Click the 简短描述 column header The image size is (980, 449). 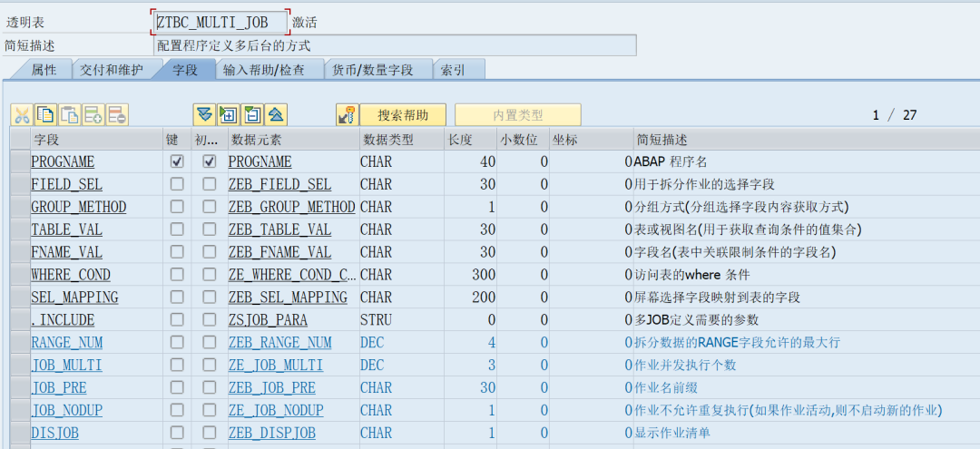point(807,140)
